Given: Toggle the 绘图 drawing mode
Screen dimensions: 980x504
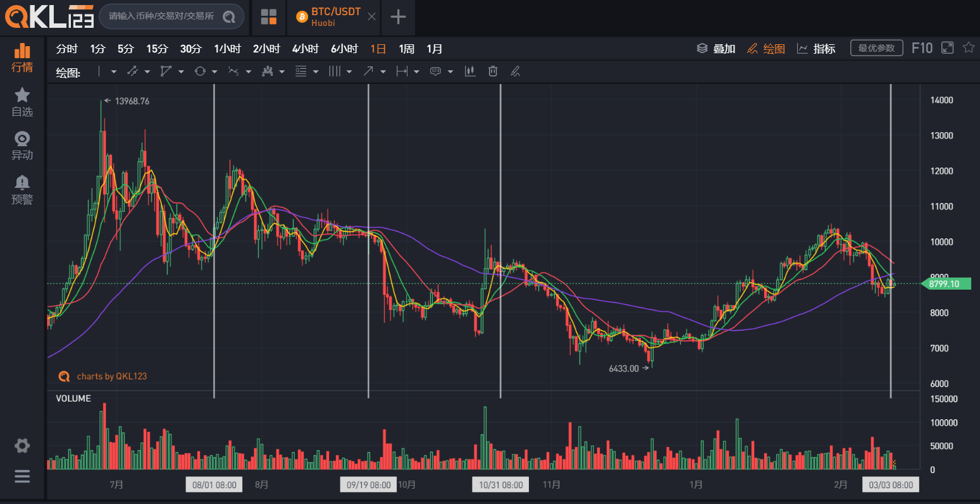Looking at the screenshot, I should (x=766, y=48).
